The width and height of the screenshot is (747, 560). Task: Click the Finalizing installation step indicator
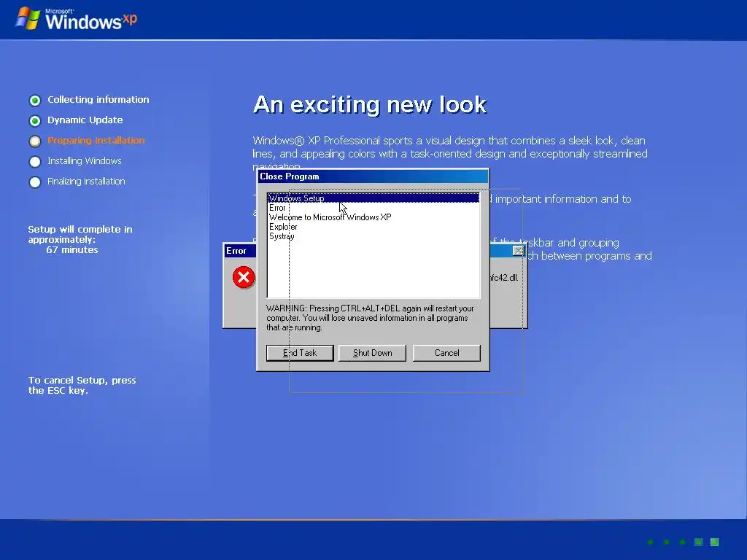pyautogui.click(x=35, y=182)
